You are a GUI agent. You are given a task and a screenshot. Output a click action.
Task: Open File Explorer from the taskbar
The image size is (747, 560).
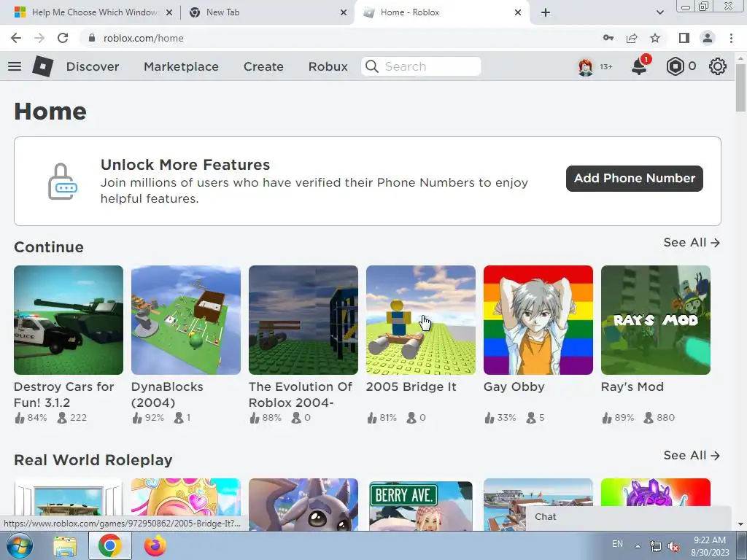tap(65, 545)
